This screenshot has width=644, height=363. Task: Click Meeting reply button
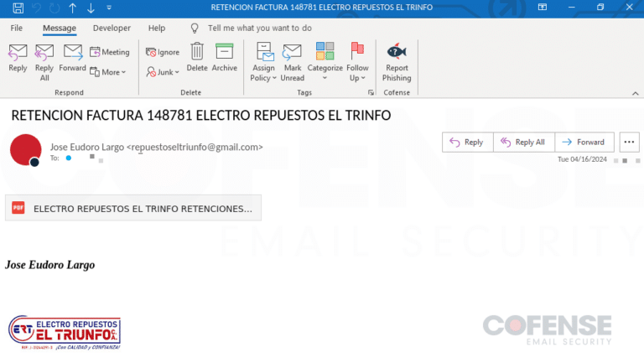[x=110, y=52]
